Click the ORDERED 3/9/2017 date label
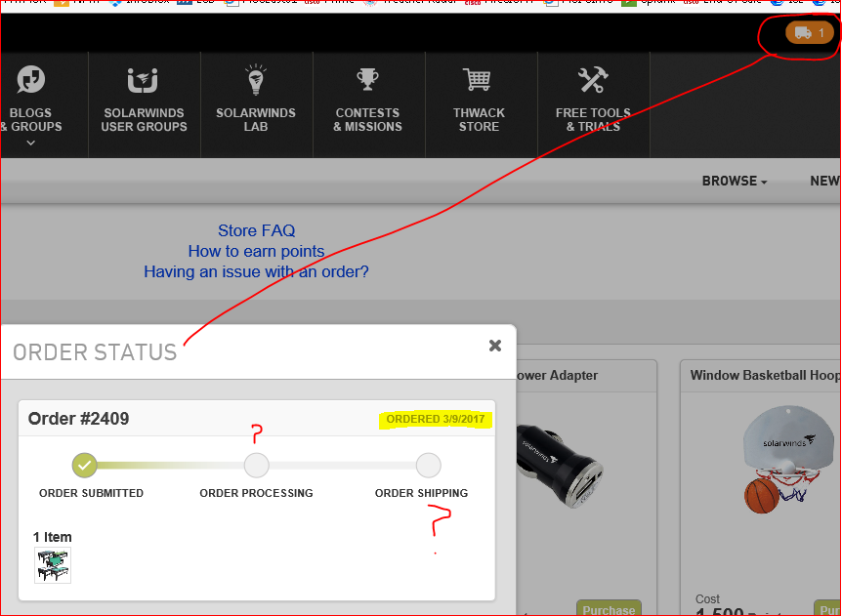The image size is (842, 616). click(436, 419)
